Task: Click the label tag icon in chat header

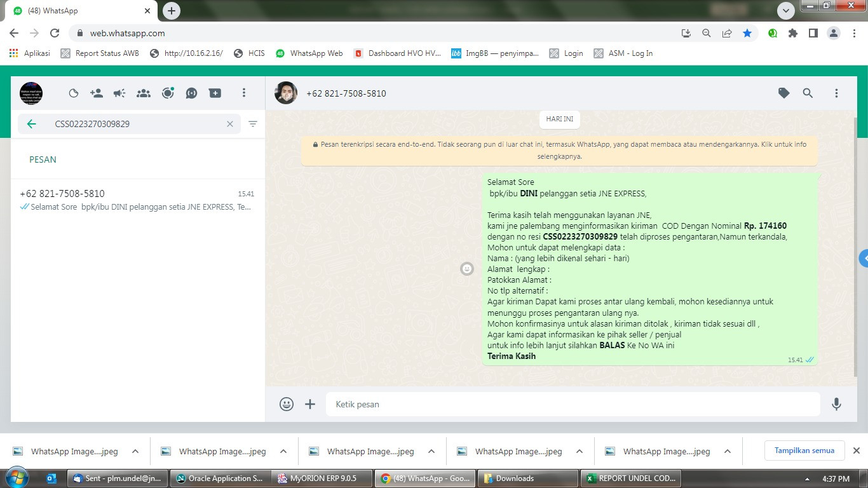Action: click(784, 93)
